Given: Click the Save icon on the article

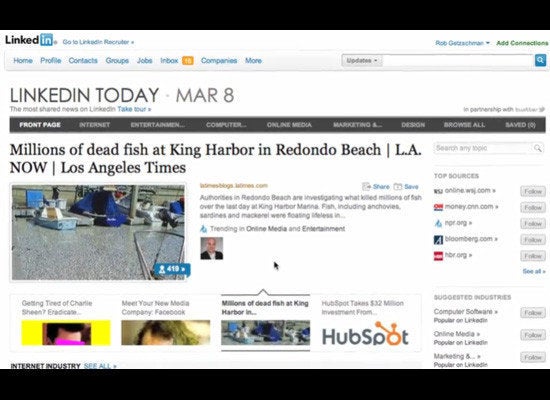Looking at the screenshot, I should pyautogui.click(x=397, y=186).
